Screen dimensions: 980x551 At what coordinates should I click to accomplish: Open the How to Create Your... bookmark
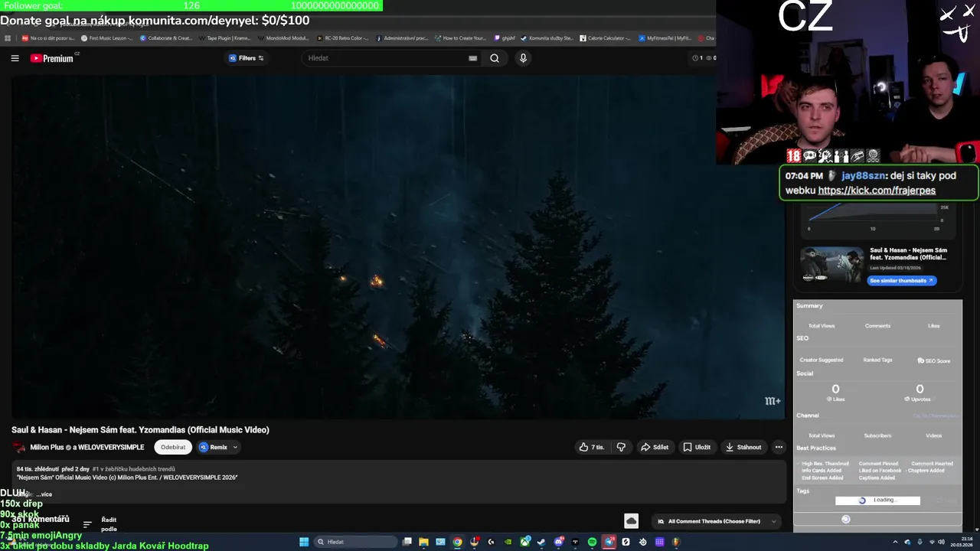(x=460, y=37)
